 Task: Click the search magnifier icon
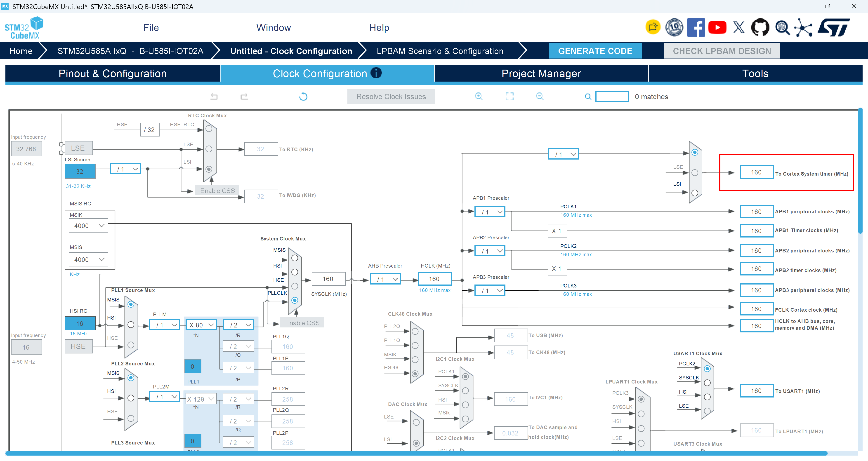pos(588,97)
